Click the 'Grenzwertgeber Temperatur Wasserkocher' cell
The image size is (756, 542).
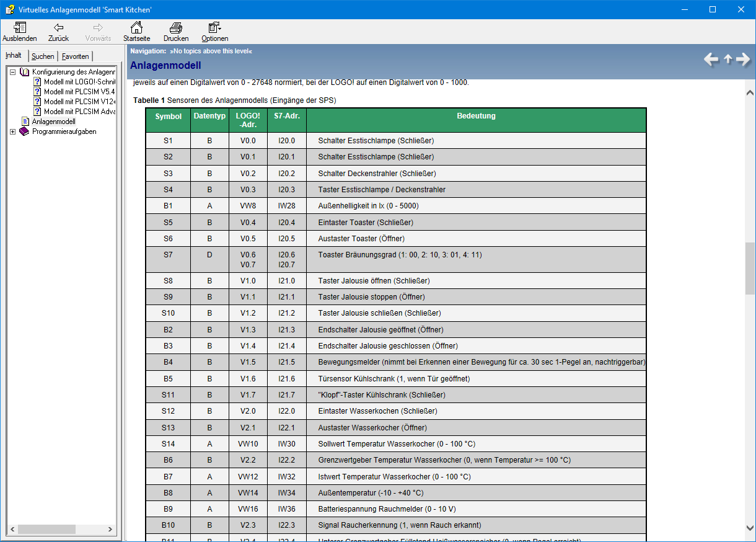[x=476, y=460]
